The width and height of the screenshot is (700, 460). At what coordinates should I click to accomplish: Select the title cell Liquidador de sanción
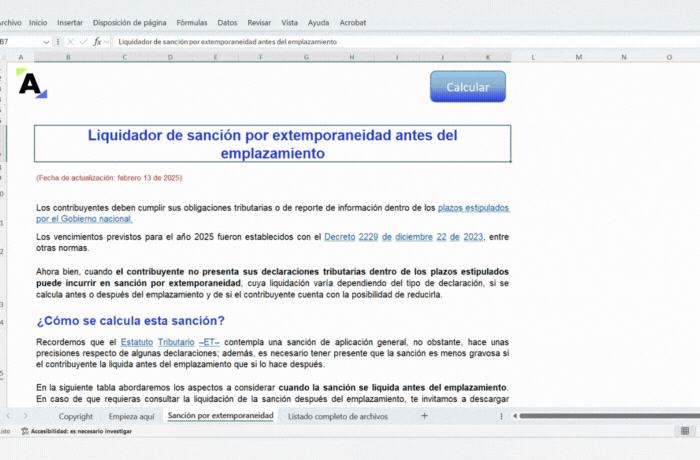272,144
